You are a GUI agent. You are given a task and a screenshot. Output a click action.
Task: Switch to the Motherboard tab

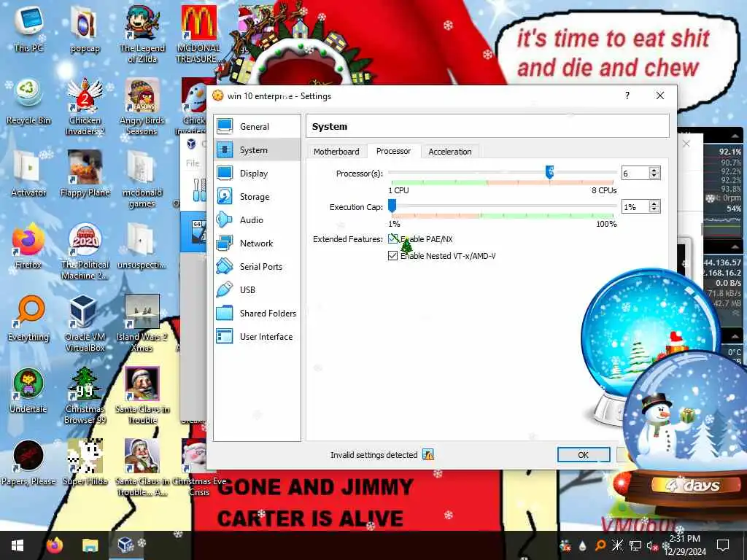(x=336, y=152)
